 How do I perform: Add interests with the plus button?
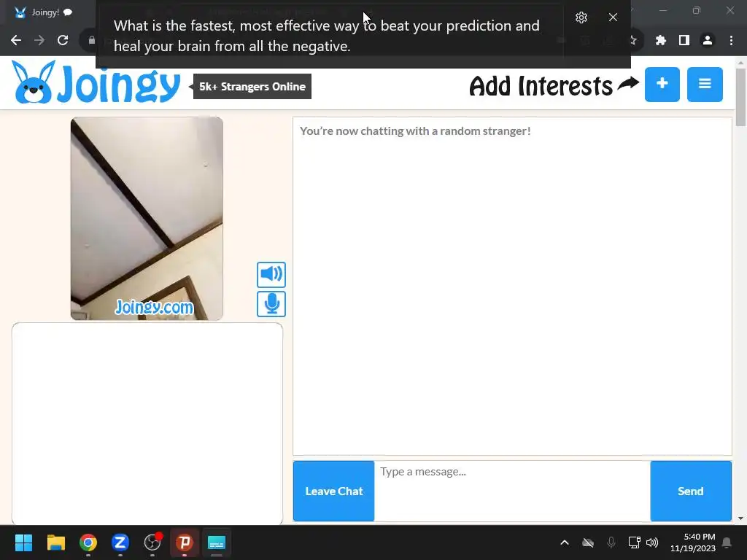(x=662, y=85)
